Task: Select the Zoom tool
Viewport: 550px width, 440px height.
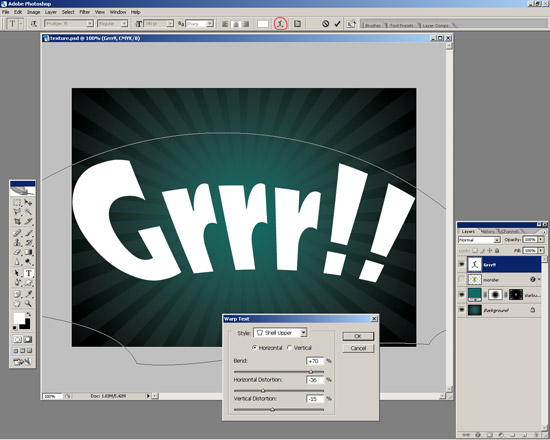Action: point(28,304)
